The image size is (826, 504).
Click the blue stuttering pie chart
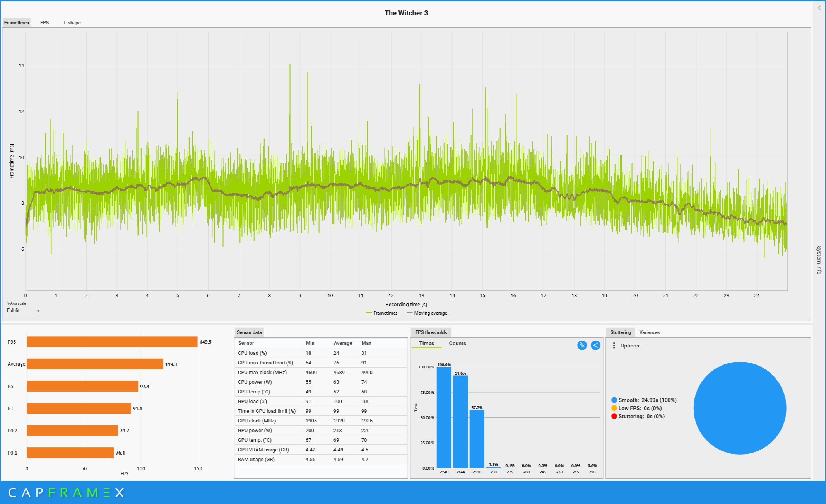coord(740,408)
